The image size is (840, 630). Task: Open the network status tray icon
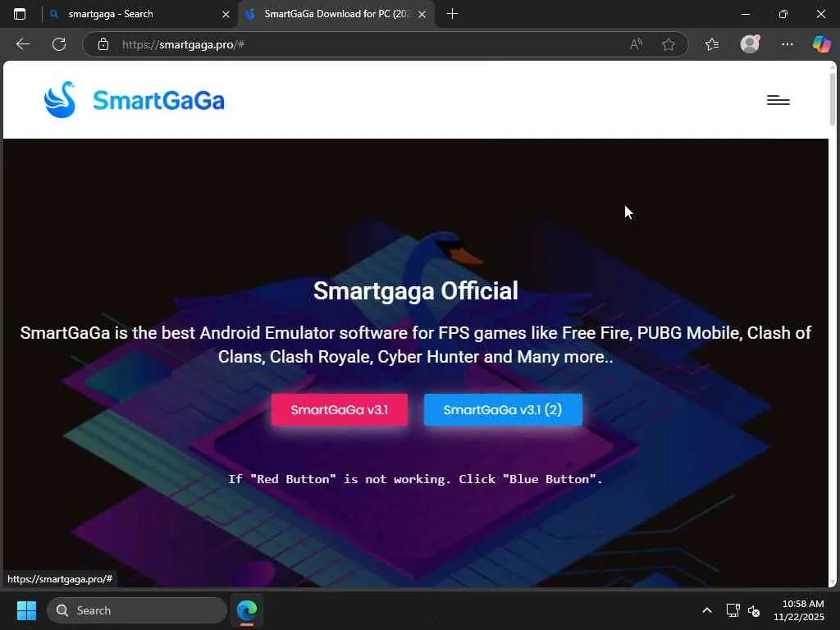click(x=733, y=610)
